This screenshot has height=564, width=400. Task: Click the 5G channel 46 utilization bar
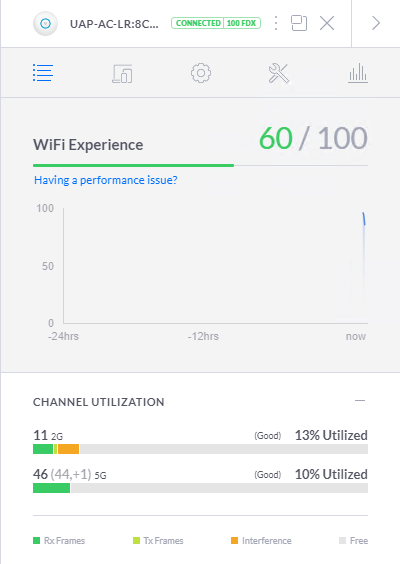coord(200,488)
